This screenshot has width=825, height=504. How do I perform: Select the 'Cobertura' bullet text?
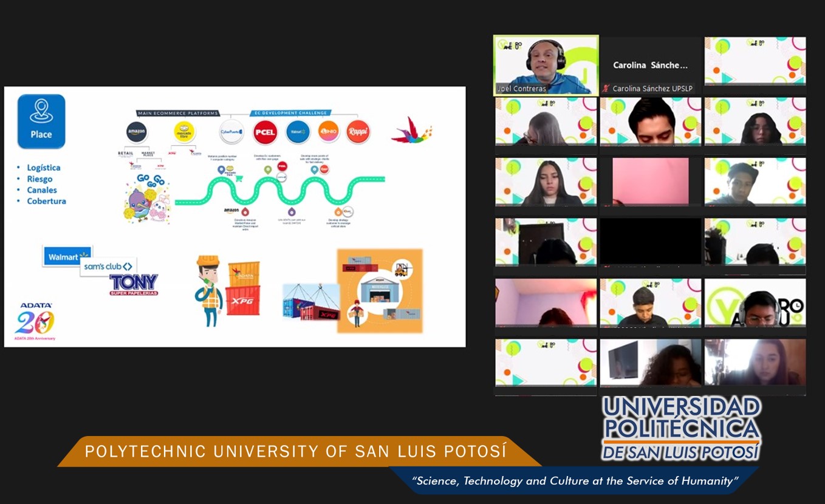click(47, 201)
